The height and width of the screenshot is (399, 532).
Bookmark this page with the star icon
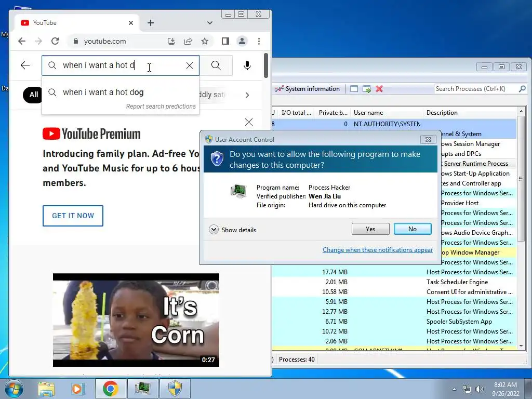tap(205, 41)
